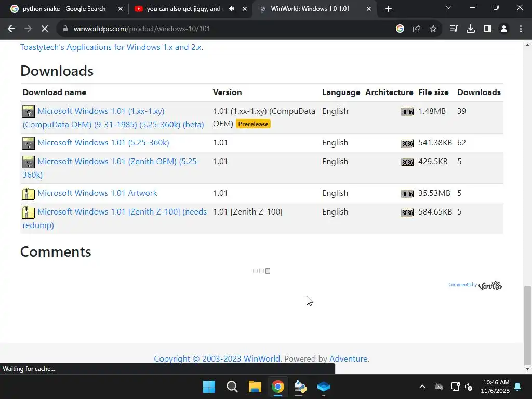532x399 pixels.
Task: Click the Version column header
Action: 228,92
